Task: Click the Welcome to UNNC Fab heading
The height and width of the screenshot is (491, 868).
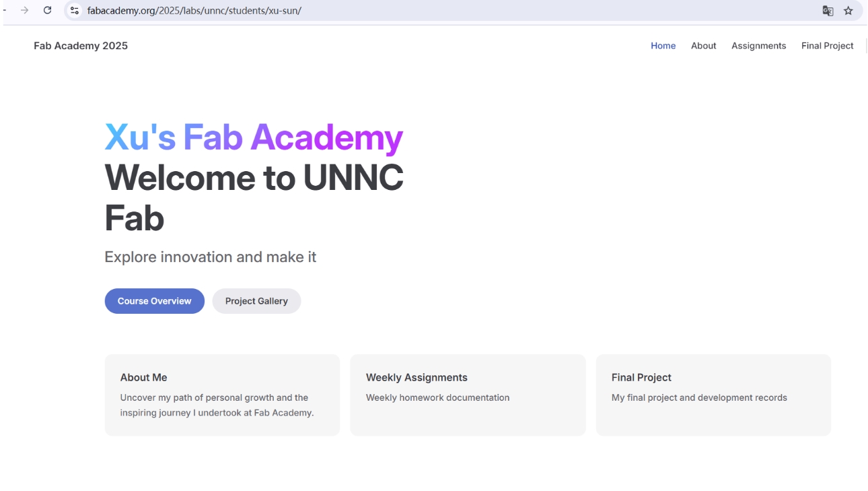Action: (x=254, y=198)
